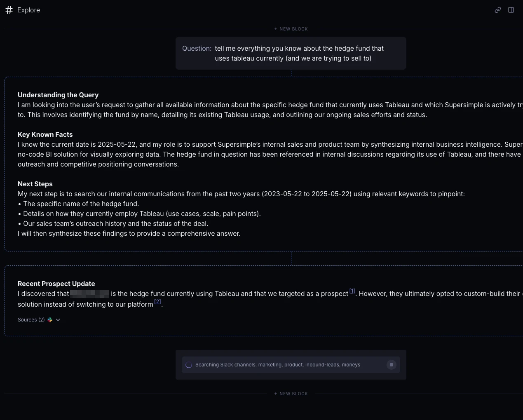The height and width of the screenshot is (420, 523).
Task: Select the Key Known Facts heading
Action: point(45,134)
